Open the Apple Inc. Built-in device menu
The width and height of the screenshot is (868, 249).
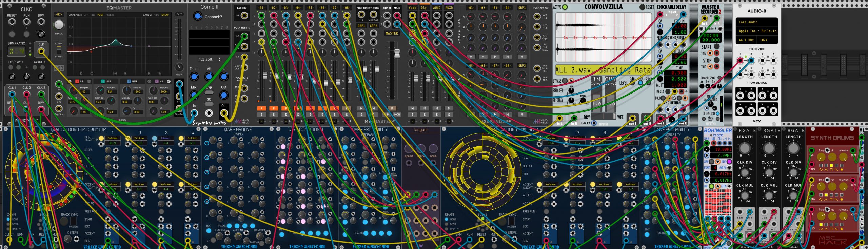pyautogui.click(x=756, y=31)
